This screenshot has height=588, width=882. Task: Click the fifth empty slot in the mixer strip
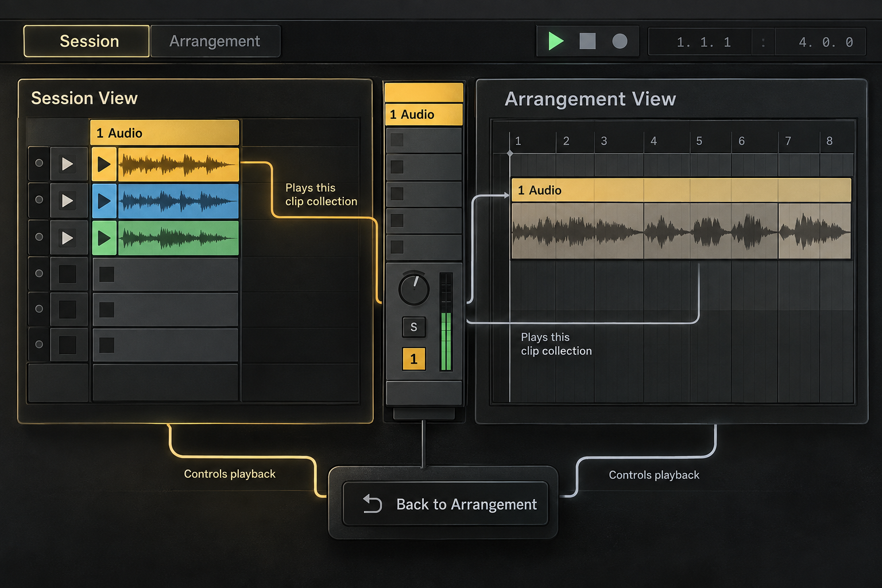pos(424,247)
